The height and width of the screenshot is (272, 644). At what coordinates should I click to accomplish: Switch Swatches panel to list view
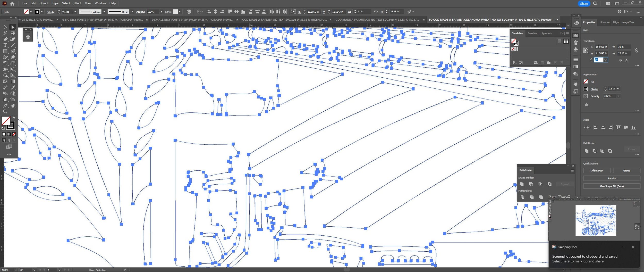[x=560, y=42]
